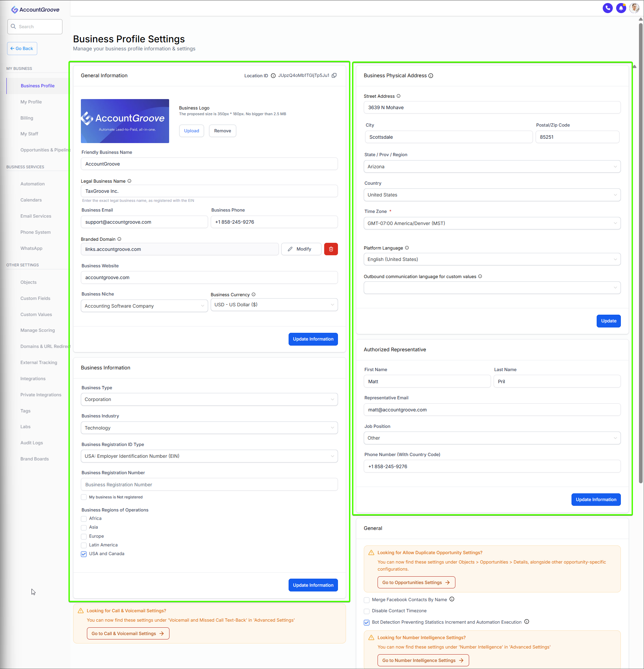Click Update Information in Business Information card
The image size is (644, 669).
pos(313,585)
